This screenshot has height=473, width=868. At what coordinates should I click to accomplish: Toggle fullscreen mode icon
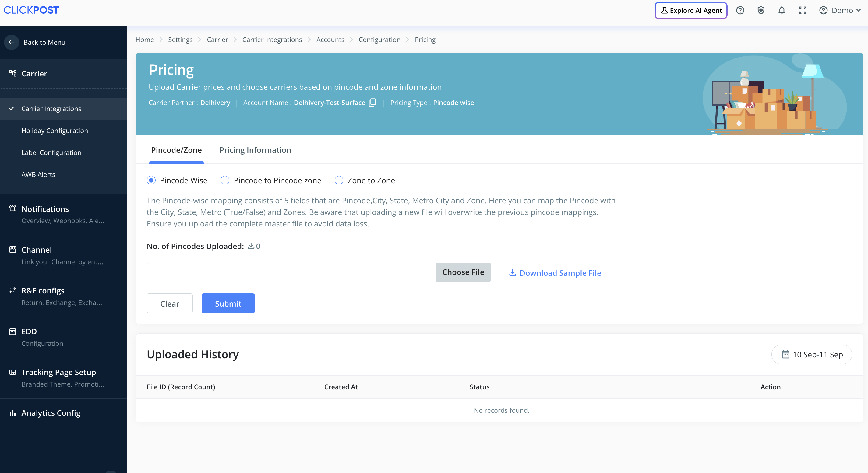pyautogui.click(x=802, y=10)
